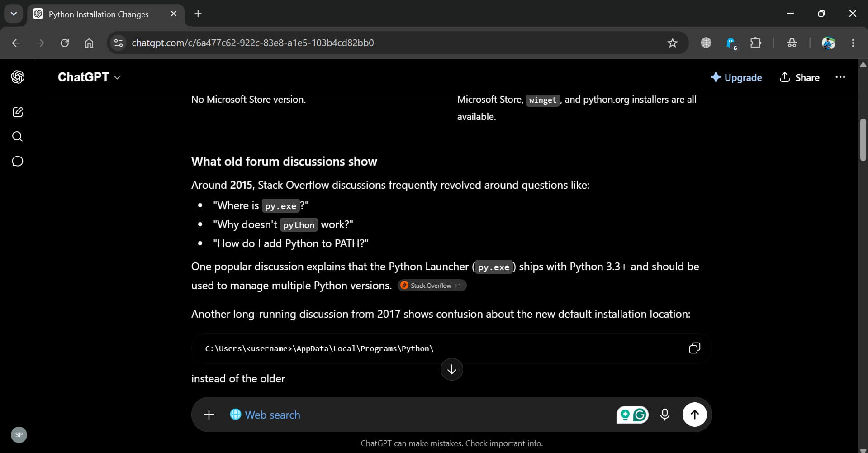Share this conversation
This screenshot has height=453, width=868.
tap(799, 77)
